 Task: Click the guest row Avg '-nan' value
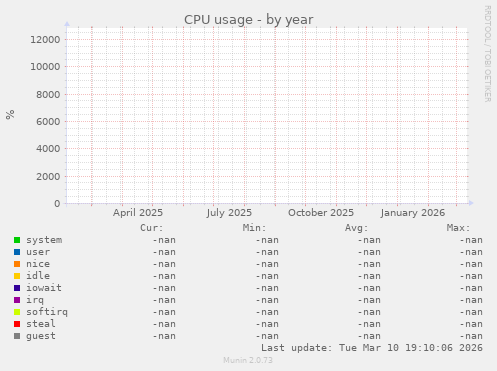[369, 336]
